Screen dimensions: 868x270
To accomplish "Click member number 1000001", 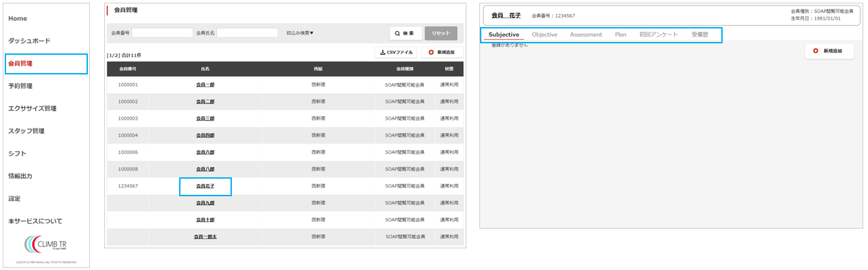I will point(128,85).
